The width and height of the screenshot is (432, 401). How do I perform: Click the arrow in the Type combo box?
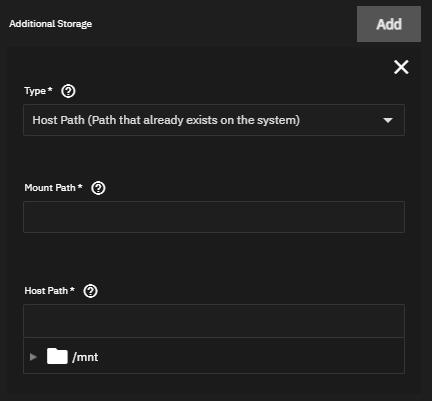[x=388, y=120]
